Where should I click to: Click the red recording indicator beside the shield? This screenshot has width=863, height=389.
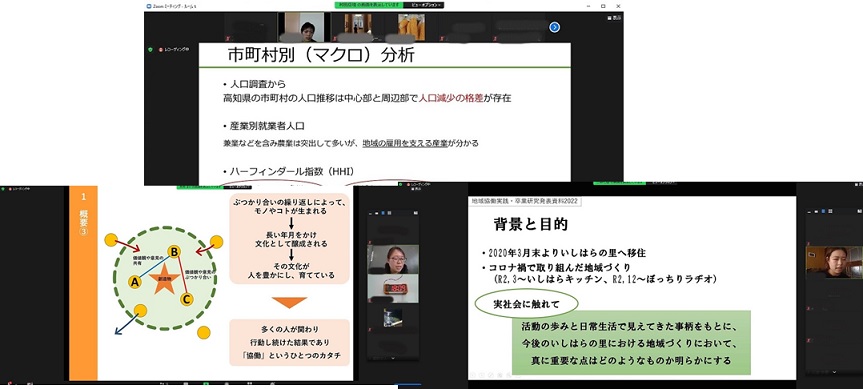tap(161, 50)
